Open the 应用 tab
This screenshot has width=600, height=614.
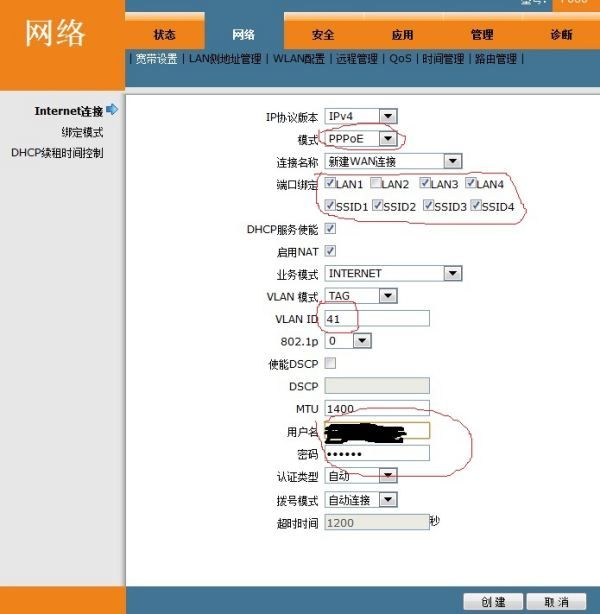[x=403, y=35]
